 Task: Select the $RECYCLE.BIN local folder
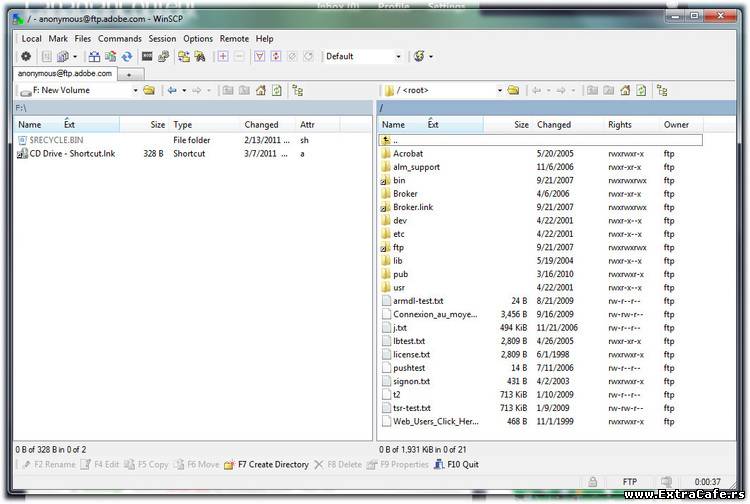pos(56,140)
